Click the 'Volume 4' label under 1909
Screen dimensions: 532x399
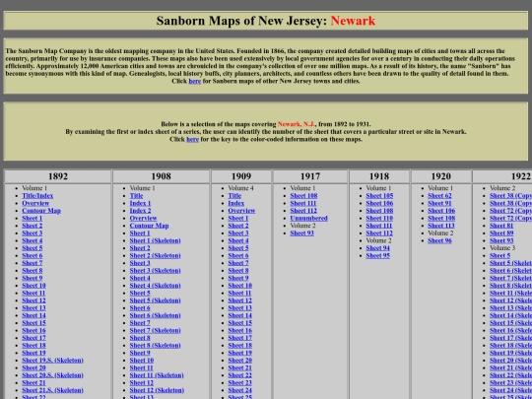(241, 188)
